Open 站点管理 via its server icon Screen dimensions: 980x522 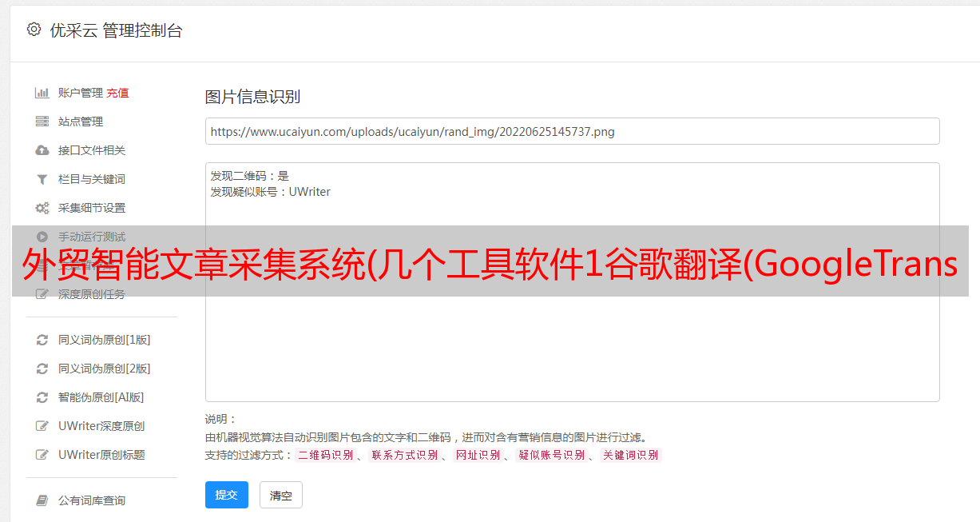[42, 122]
